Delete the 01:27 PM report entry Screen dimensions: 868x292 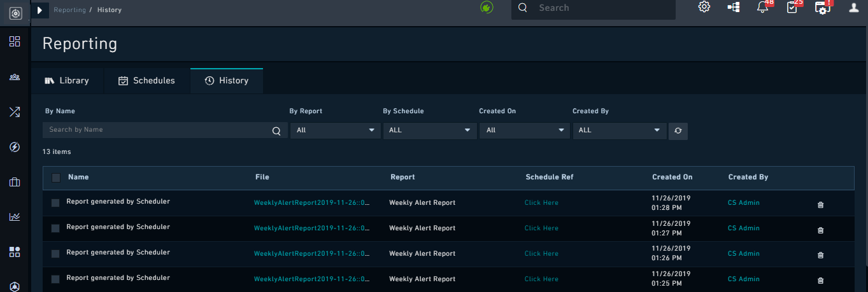tap(820, 230)
